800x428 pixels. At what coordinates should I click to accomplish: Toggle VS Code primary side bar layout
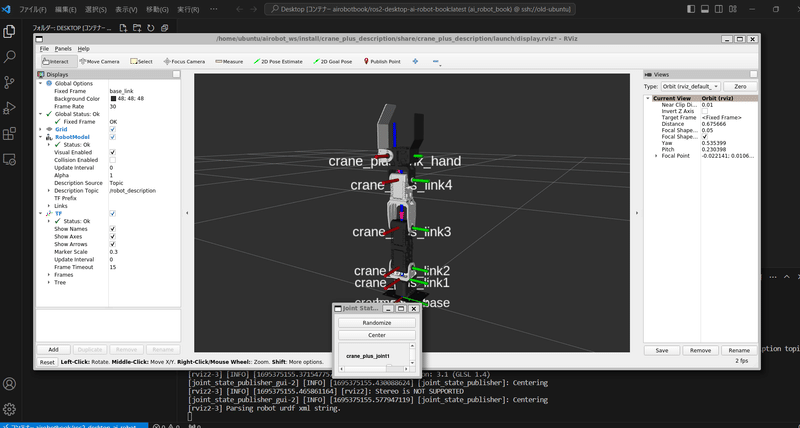tap(691, 9)
